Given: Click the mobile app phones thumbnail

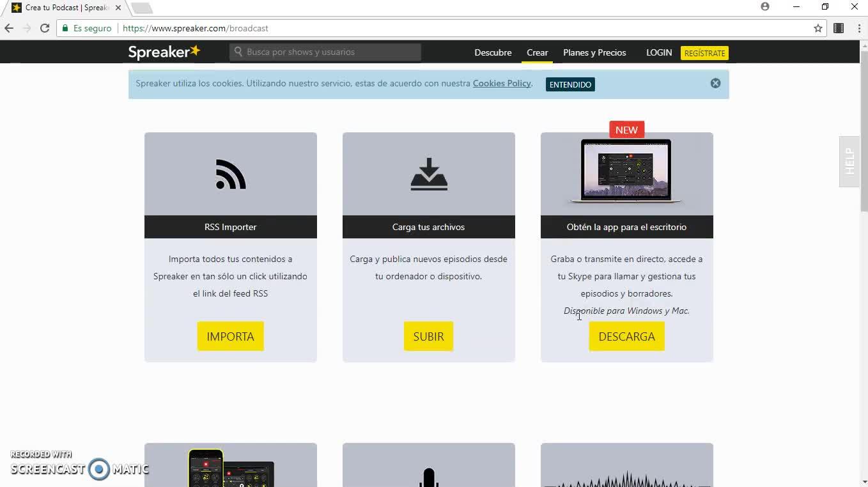Looking at the screenshot, I should click(231, 468).
